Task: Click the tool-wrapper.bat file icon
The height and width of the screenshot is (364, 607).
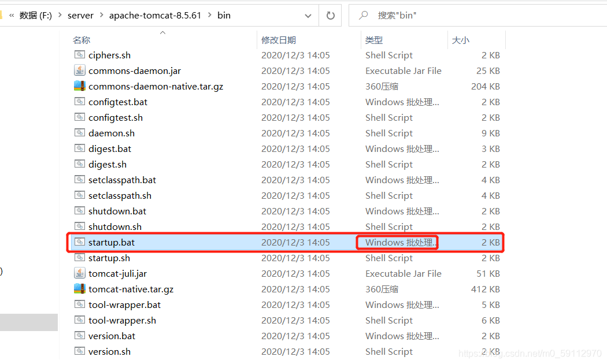Action: (80, 304)
